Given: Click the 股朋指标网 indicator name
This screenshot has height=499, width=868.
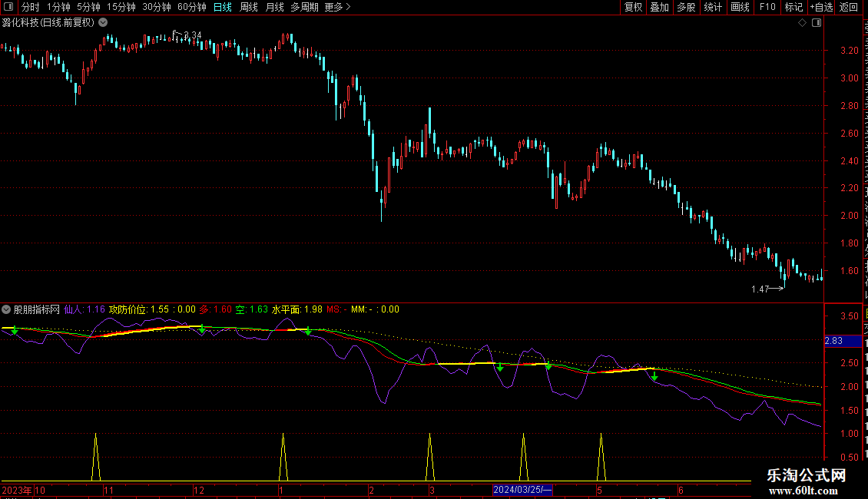Looking at the screenshot, I should point(37,310).
